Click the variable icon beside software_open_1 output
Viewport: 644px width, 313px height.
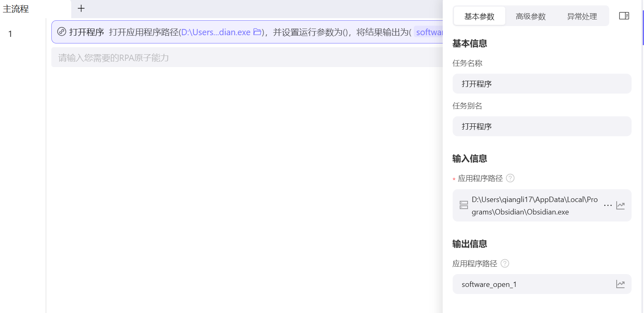click(620, 284)
